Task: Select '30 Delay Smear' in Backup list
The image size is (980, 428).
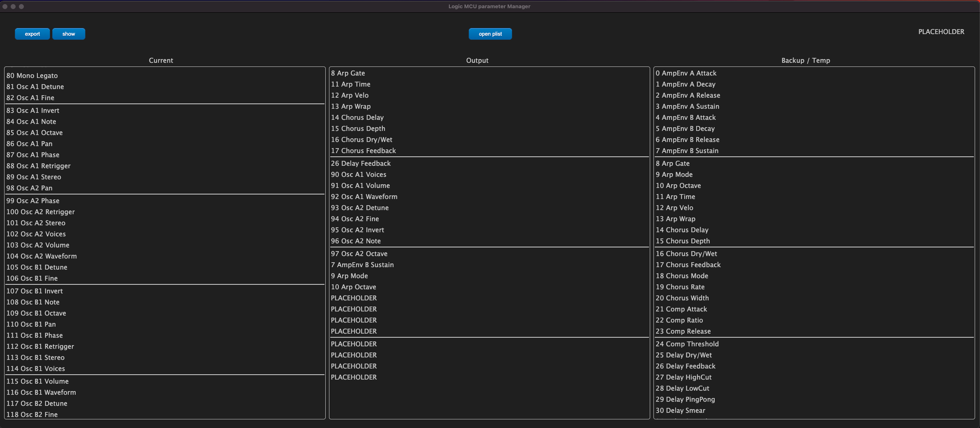Action: point(814,410)
